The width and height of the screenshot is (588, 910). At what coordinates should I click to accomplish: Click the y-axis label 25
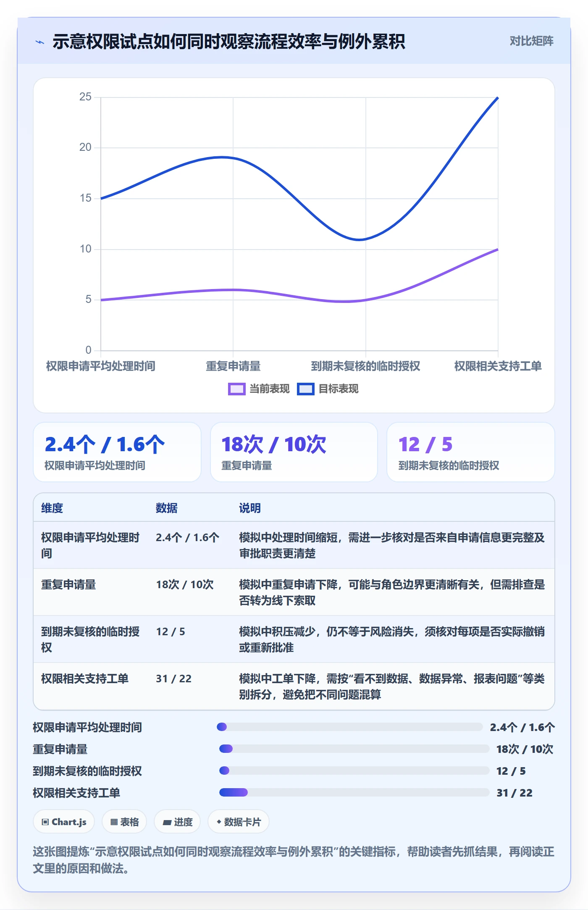click(x=85, y=97)
